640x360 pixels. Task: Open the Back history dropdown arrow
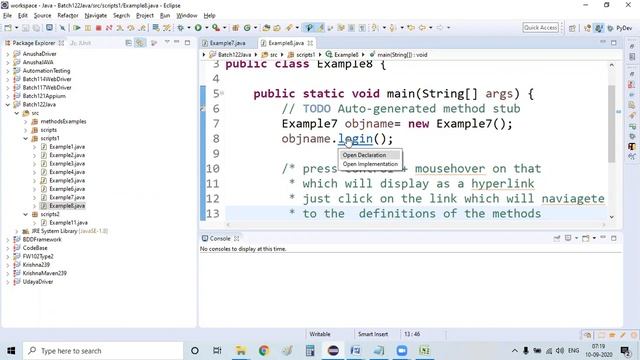430,28
